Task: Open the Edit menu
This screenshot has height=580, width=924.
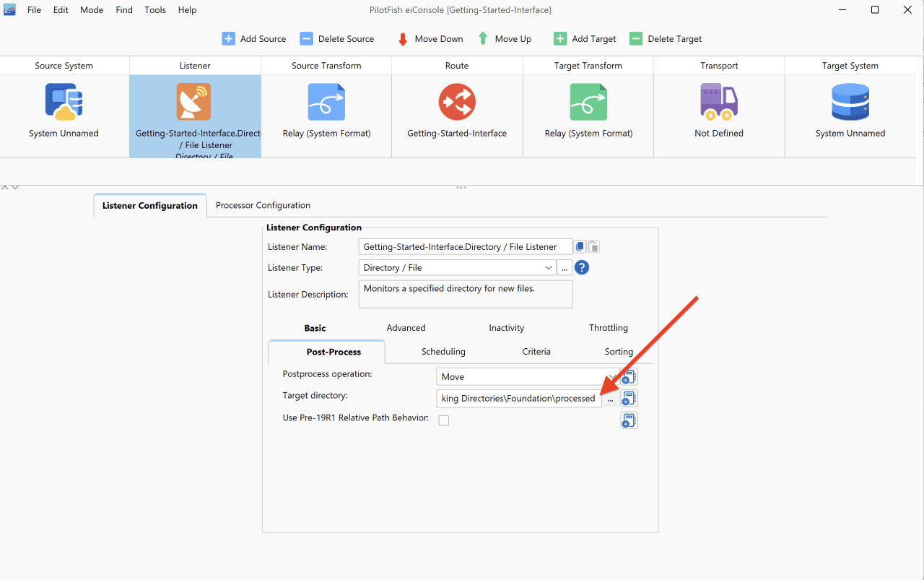Action: [61, 10]
